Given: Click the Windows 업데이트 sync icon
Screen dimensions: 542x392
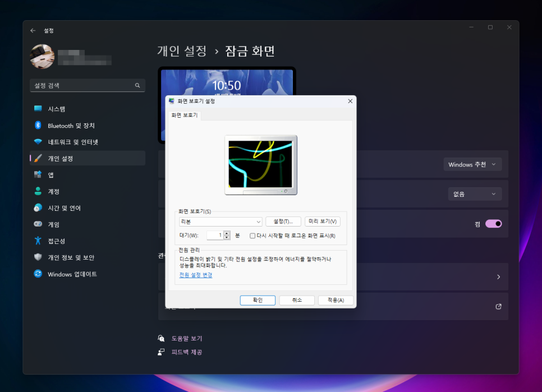Looking at the screenshot, I should coord(38,274).
